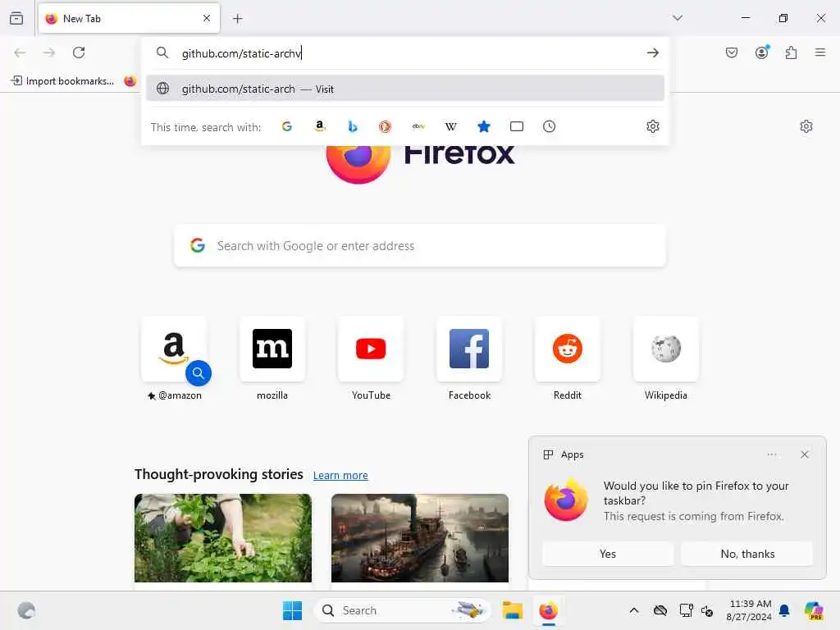
Task: Visit github.com/static-arch suggestion
Action: point(405,89)
